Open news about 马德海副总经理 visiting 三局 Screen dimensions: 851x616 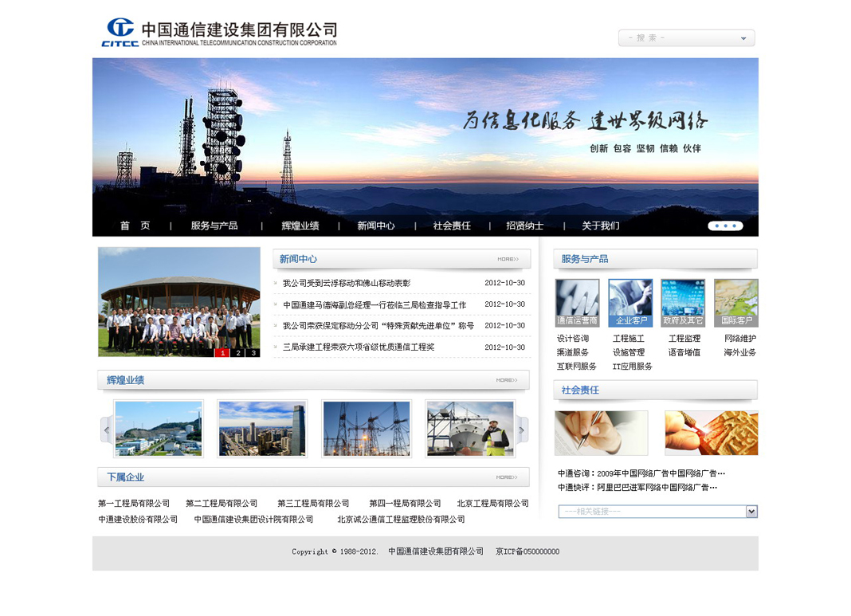coord(375,305)
